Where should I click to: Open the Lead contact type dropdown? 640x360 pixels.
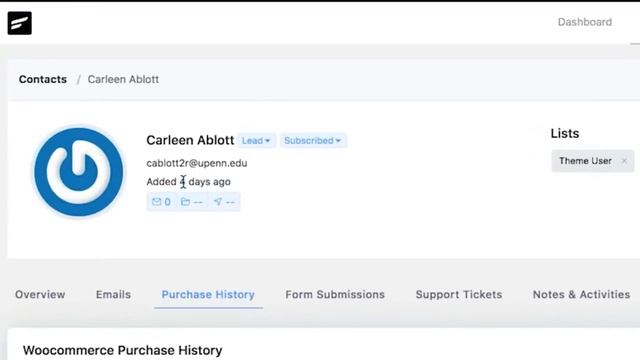tap(256, 140)
